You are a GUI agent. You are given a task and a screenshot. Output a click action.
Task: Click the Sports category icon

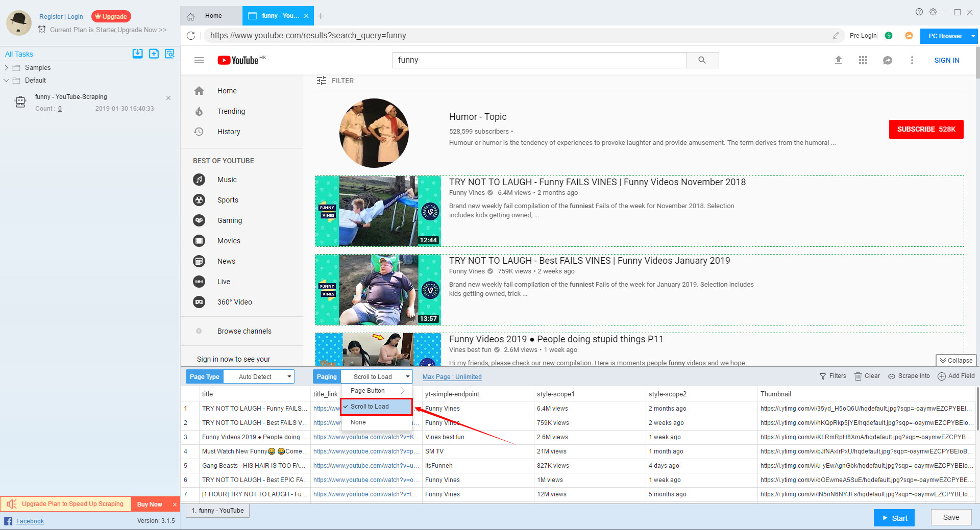[x=199, y=200]
